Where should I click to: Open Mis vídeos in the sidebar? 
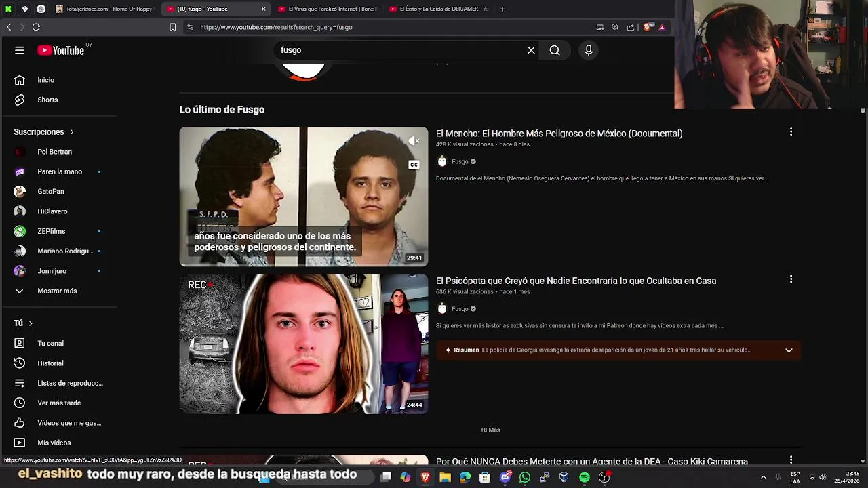point(60,443)
